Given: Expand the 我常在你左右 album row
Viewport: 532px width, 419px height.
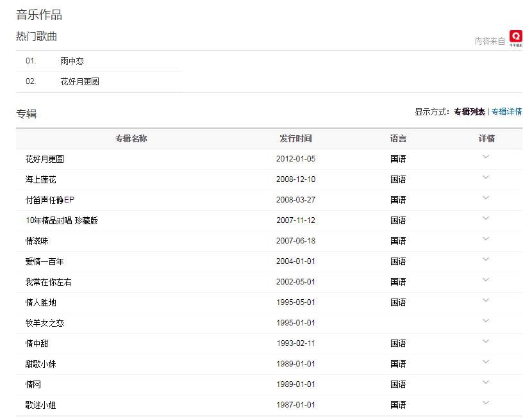Looking at the screenshot, I should pyautogui.click(x=486, y=280).
